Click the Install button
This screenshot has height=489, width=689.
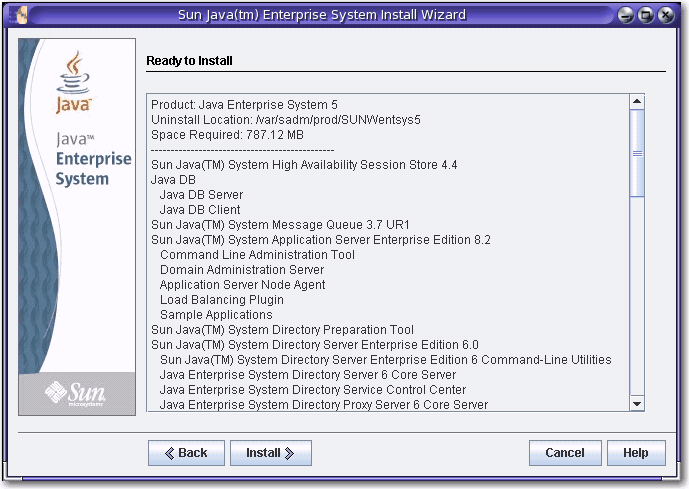click(271, 453)
